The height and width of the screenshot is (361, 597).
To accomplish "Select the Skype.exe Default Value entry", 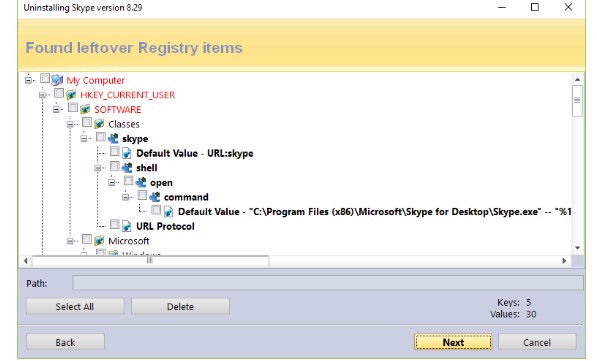I will (x=375, y=211).
